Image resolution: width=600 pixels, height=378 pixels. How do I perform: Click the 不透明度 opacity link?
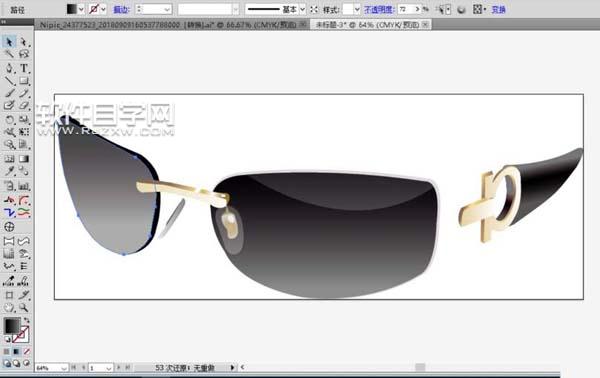tap(378, 10)
